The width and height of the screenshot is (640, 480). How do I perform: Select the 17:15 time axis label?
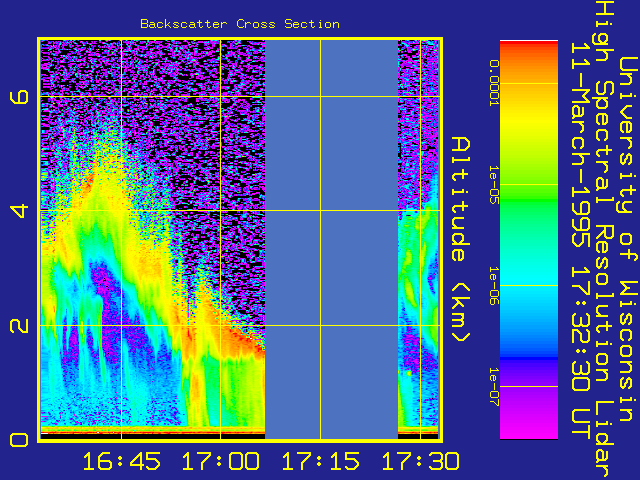(x=320, y=462)
